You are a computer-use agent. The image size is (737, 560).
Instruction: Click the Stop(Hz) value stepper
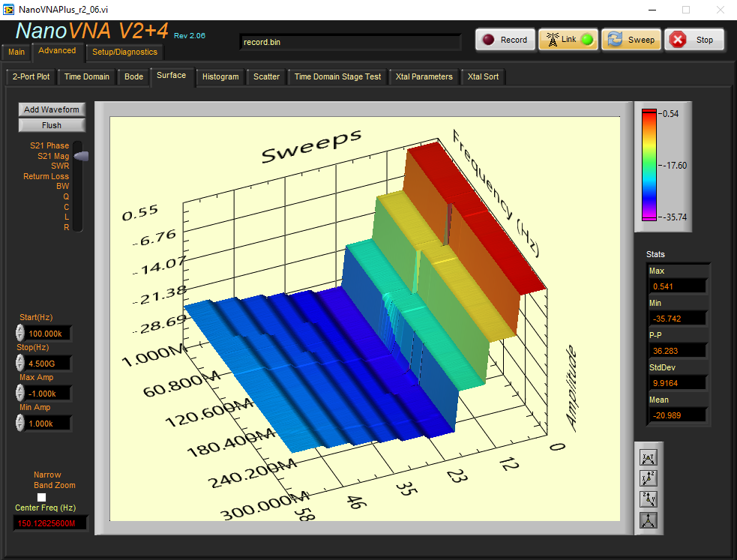coord(19,363)
